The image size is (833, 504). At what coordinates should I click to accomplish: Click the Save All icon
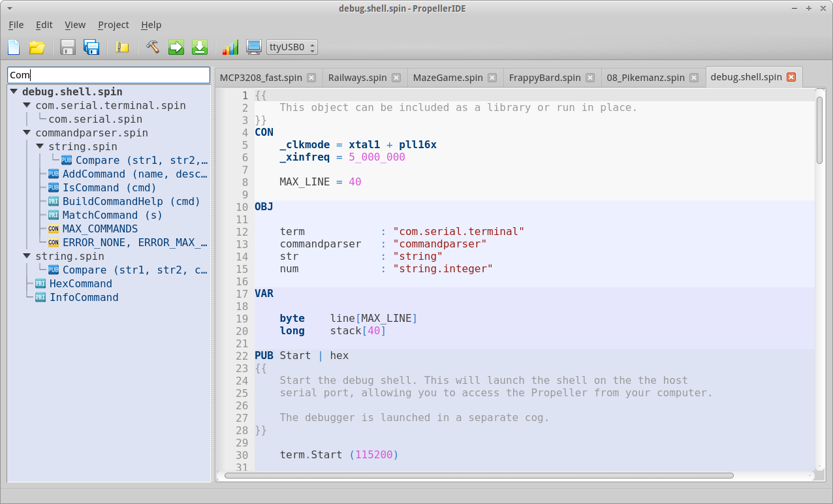click(91, 47)
